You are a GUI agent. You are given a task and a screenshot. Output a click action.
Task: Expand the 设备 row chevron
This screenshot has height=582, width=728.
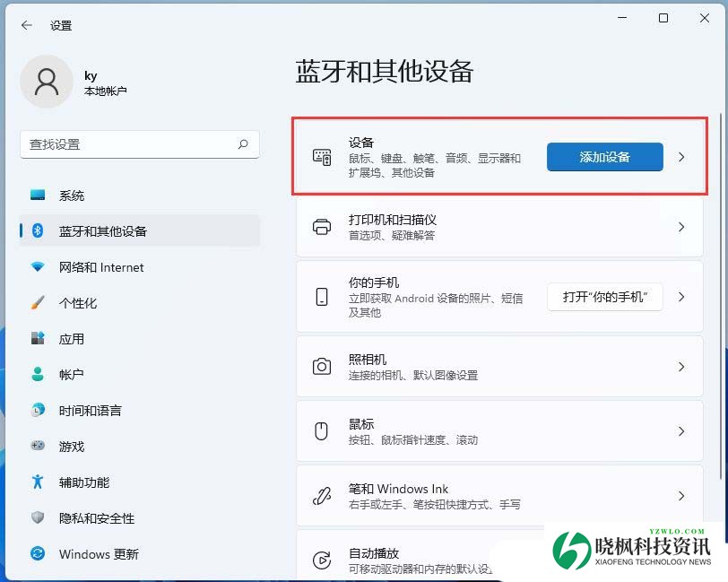click(681, 157)
